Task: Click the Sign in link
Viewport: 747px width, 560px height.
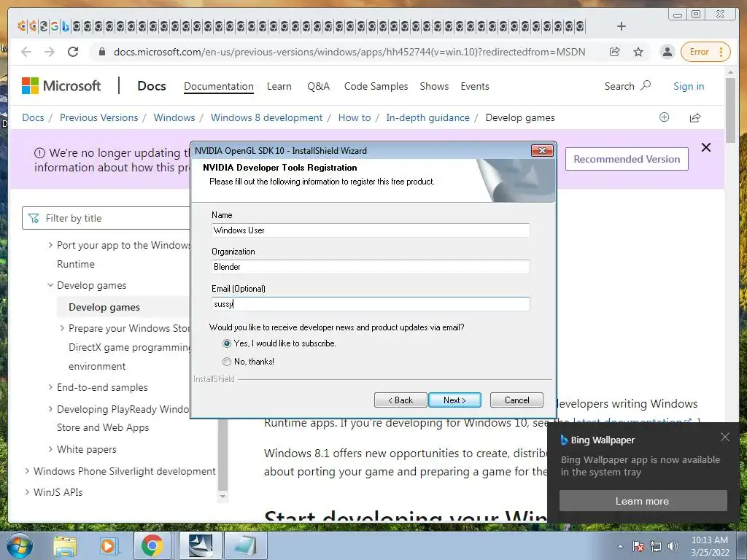Action: tap(689, 86)
